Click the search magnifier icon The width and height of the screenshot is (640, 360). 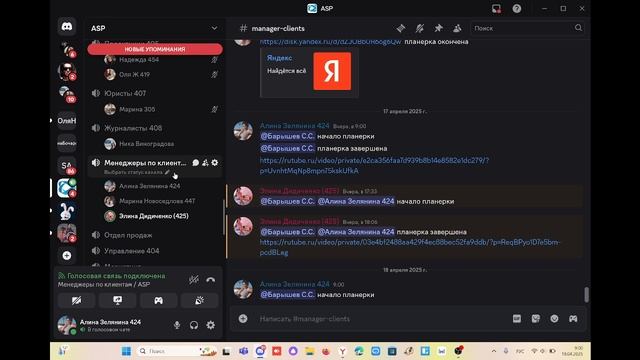coord(578,28)
